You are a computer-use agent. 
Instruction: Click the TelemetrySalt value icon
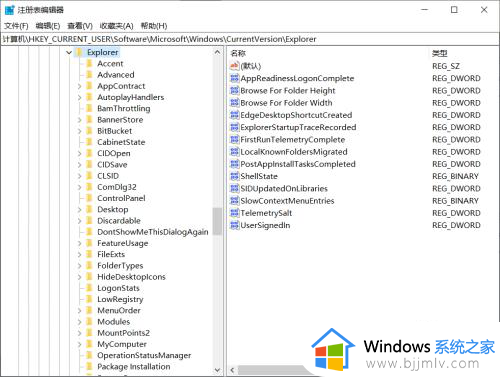235,213
